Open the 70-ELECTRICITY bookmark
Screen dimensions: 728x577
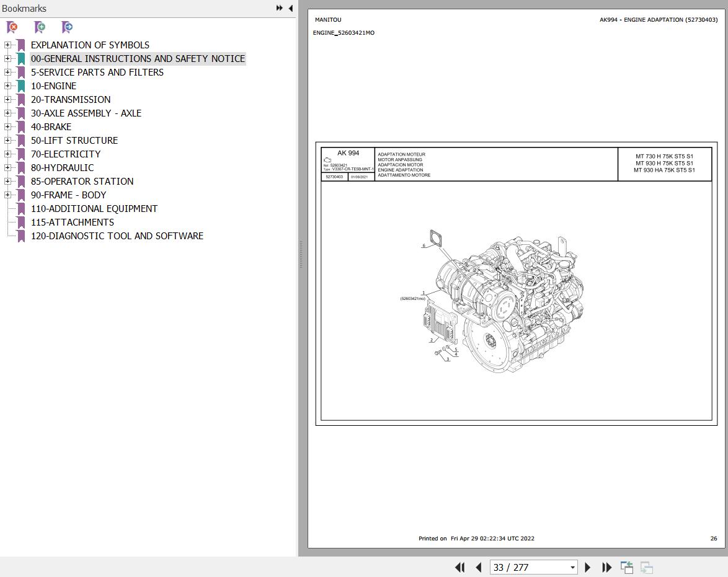[66, 154]
